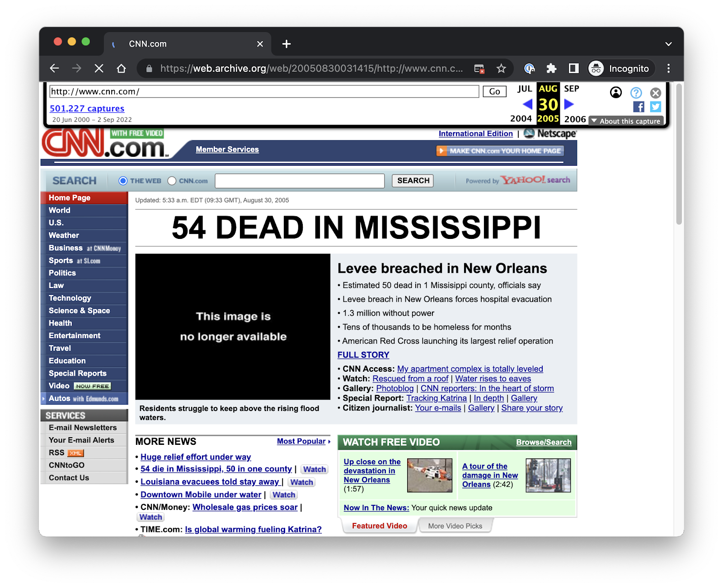Open the Extensions puzzle icon
723x588 pixels.
[x=551, y=68]
